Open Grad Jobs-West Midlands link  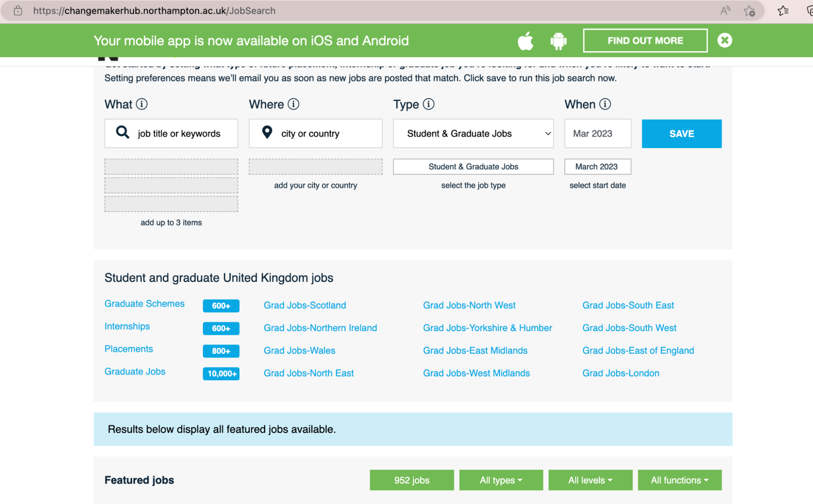click(476, 373)
